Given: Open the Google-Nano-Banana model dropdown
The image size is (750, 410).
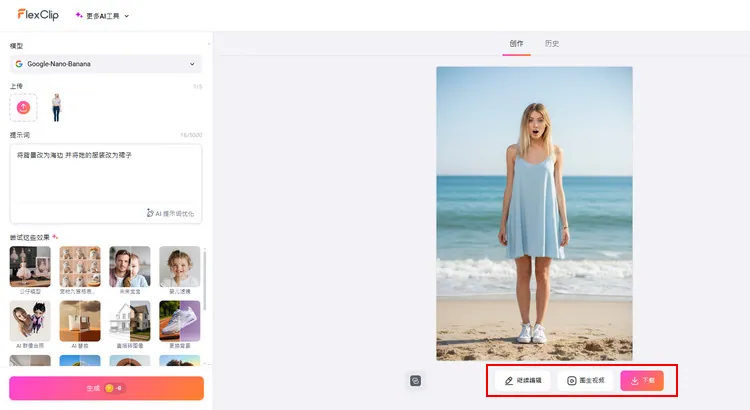Looking at the screenshot, I should (x=105, y=64).
